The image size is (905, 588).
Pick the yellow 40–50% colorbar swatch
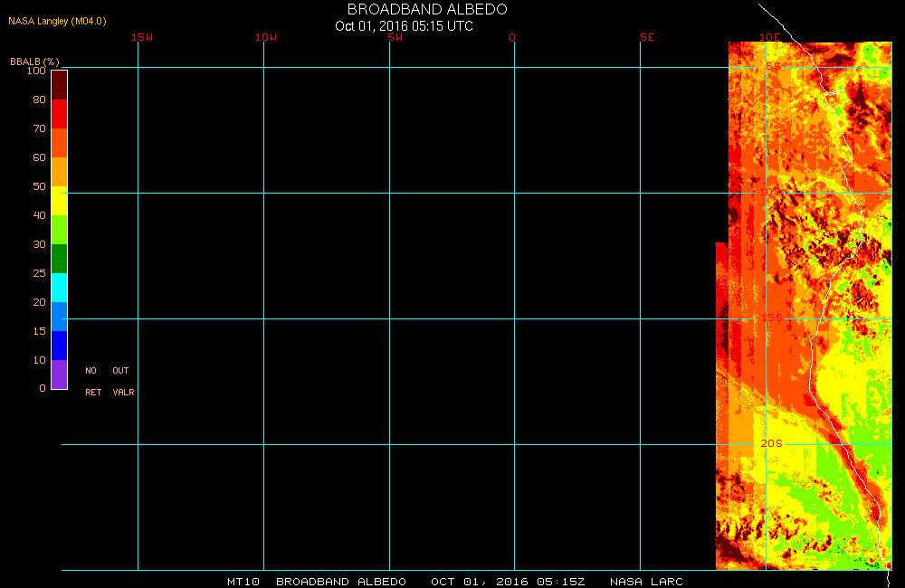pyautogui.click(x=59, y=200)
